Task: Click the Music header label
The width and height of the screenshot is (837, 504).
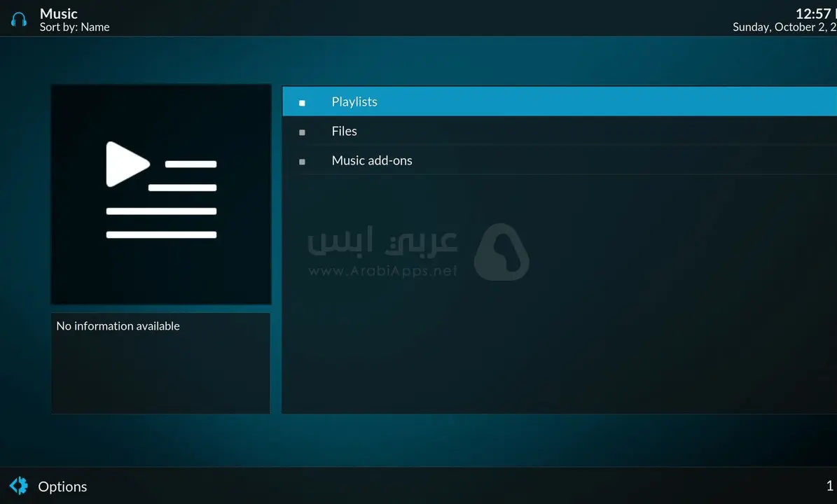Action: [58, 13]
